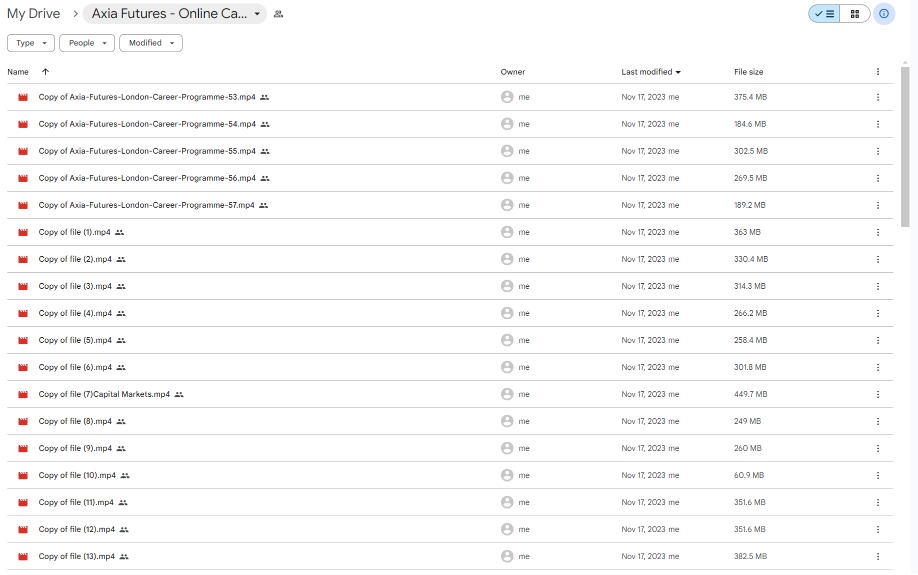Switch to list layout view

coord(825,14)
